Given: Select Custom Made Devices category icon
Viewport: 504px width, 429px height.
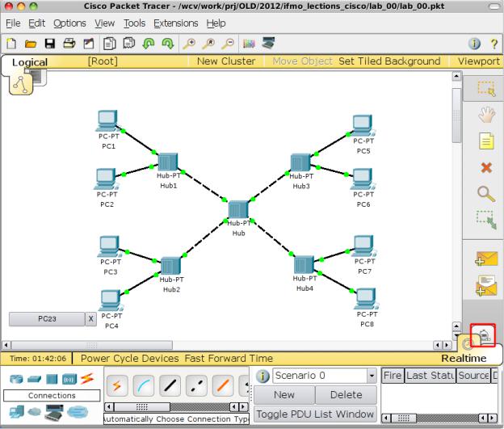Looking at the screenshot, I should 53,413.
